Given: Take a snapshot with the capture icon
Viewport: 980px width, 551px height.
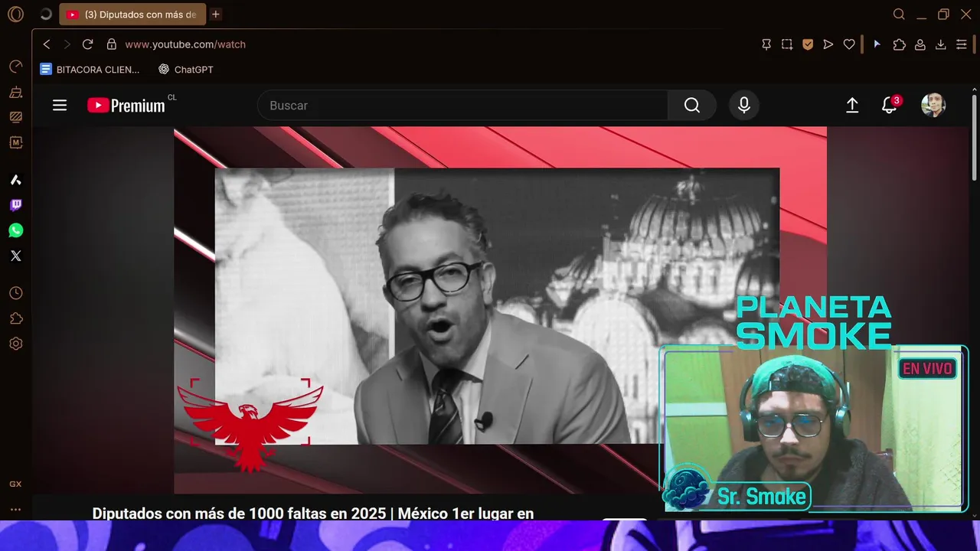Looking at the screenshot, I should pos(787,44).
